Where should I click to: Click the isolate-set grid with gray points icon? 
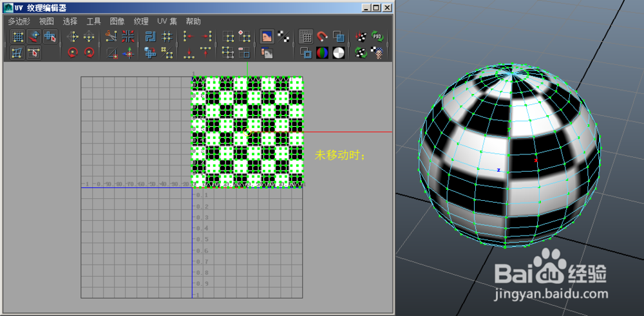[228, 52]
